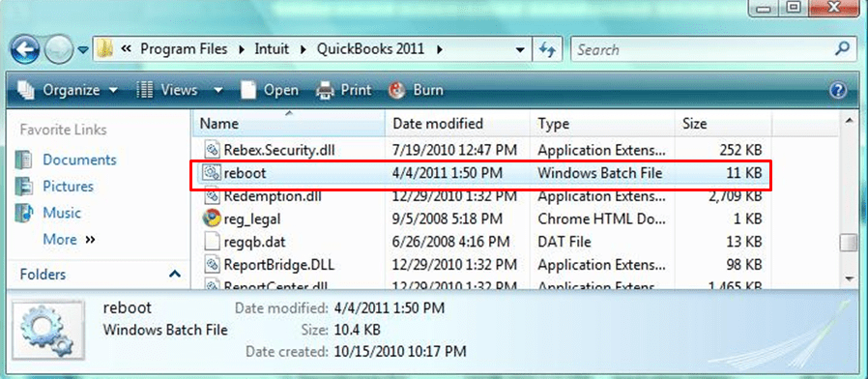Image resolution: width=868 pixels, height=379 pixels.
Task: Open Pictures favorite link
Action: 68,187
